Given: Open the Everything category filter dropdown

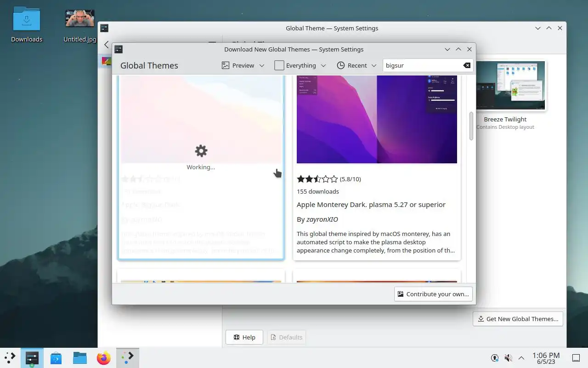Looking at the screenshot, I should (x=300, y=65).
